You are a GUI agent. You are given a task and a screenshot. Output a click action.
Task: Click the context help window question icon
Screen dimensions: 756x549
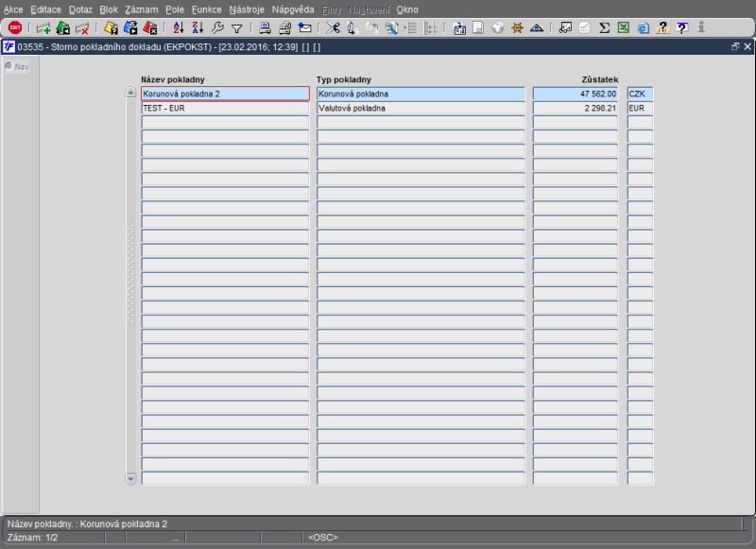[681, 28]
